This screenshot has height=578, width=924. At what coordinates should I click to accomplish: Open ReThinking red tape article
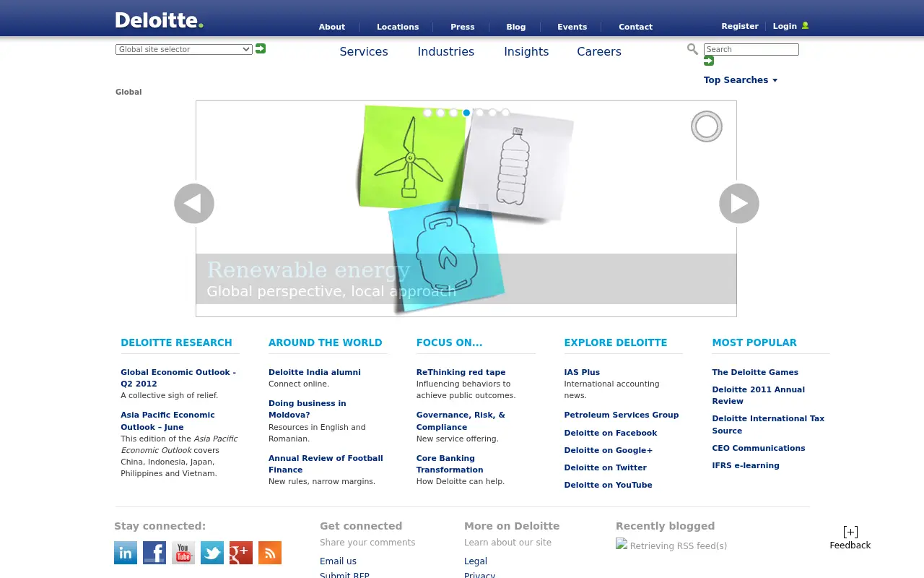(461, 372)
